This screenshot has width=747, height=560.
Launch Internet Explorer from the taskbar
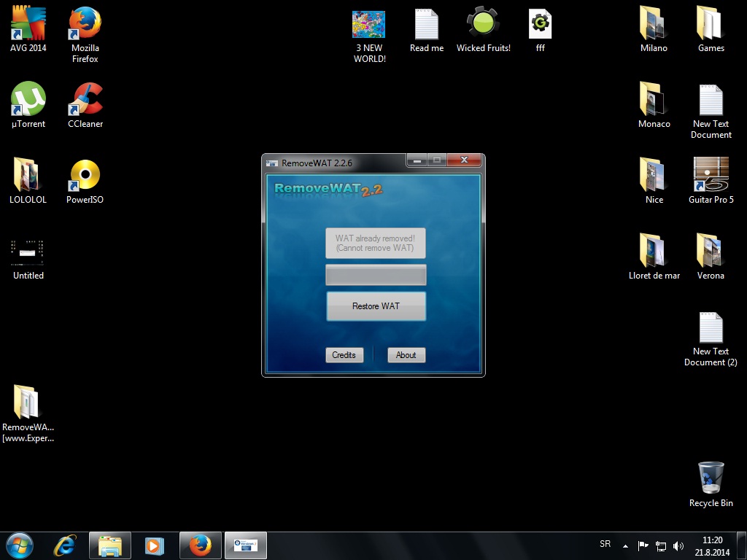click(65, 545)
